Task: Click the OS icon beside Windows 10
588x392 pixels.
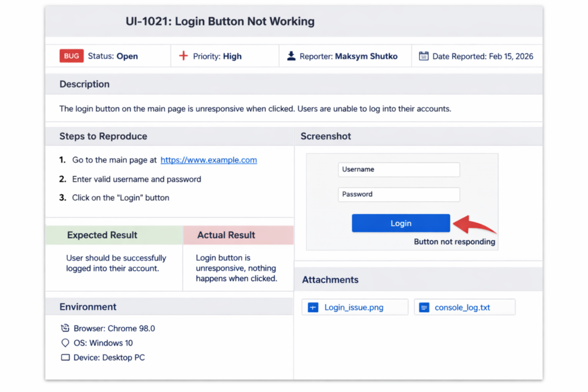Action: pos(65,343)
